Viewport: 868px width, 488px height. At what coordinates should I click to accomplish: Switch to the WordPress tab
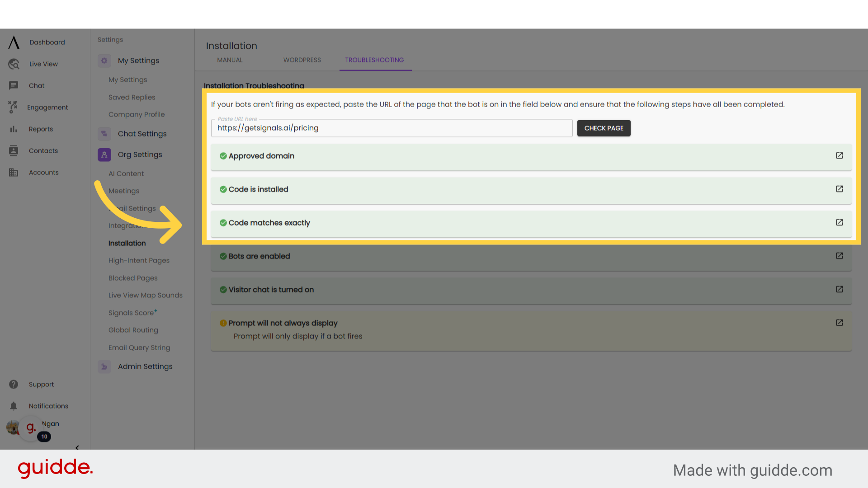tap(302, 60)
